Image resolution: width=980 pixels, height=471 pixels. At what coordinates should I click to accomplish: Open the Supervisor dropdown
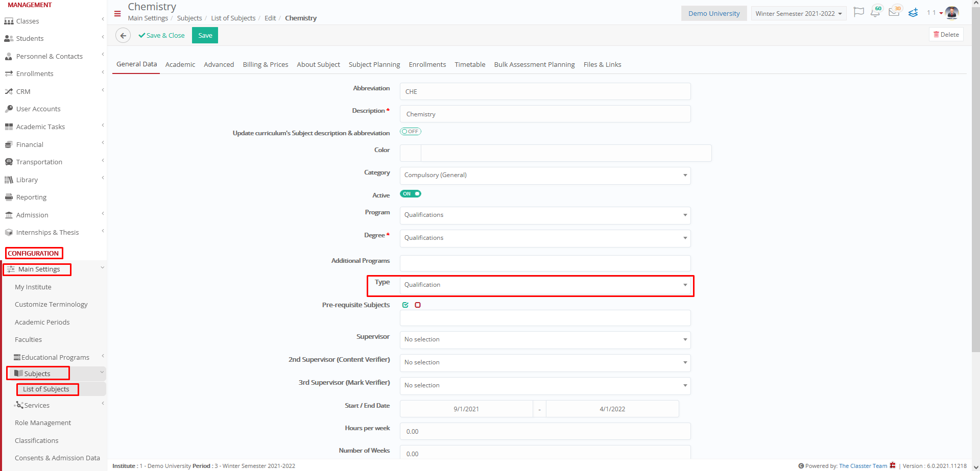pyautogui.click(x=545, y=340)
